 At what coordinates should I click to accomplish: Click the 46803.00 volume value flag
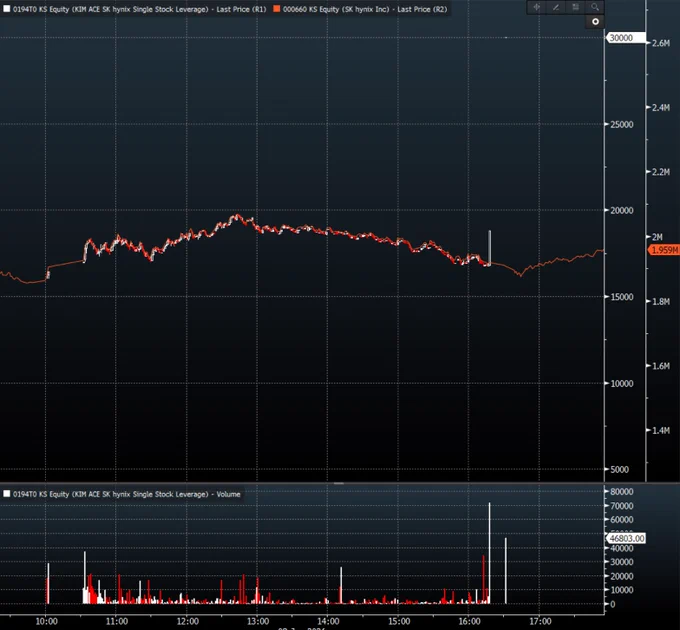pyautogui.click(x=625, y=538)
